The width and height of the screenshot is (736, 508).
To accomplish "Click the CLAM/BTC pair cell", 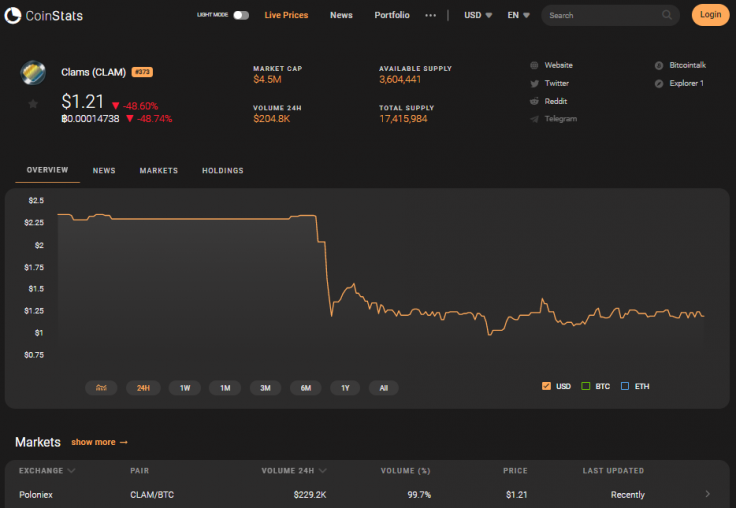I will tap(152, 494).
